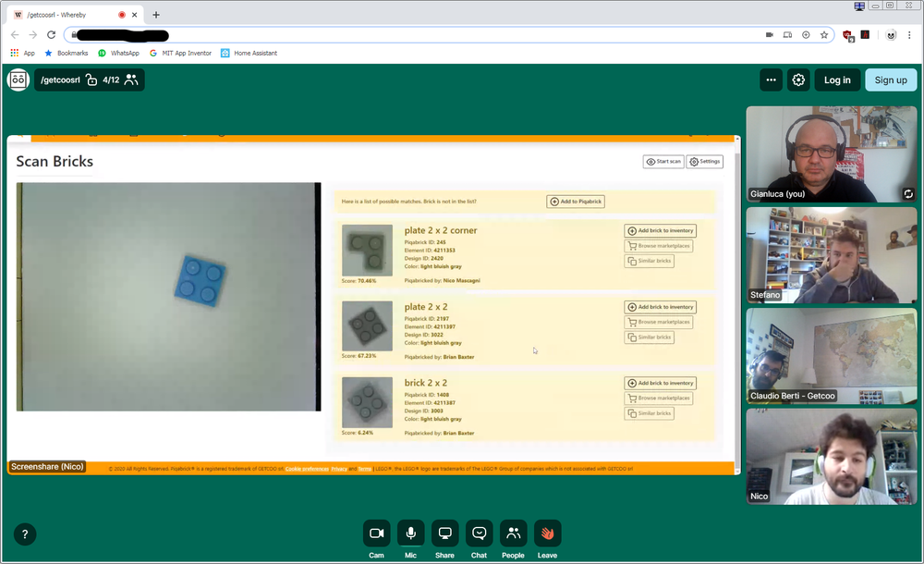Screen dimensions: 924x564
Task: Open the WhatsApp bookmark
Action: (x=118, y=53)
